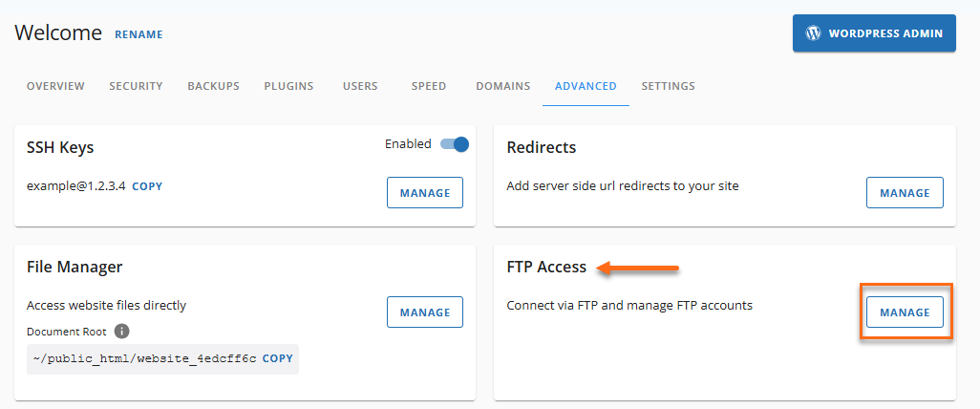Go to the Backups tab
Viewport: 980px width, 409px height.
(x=213, y=86)
